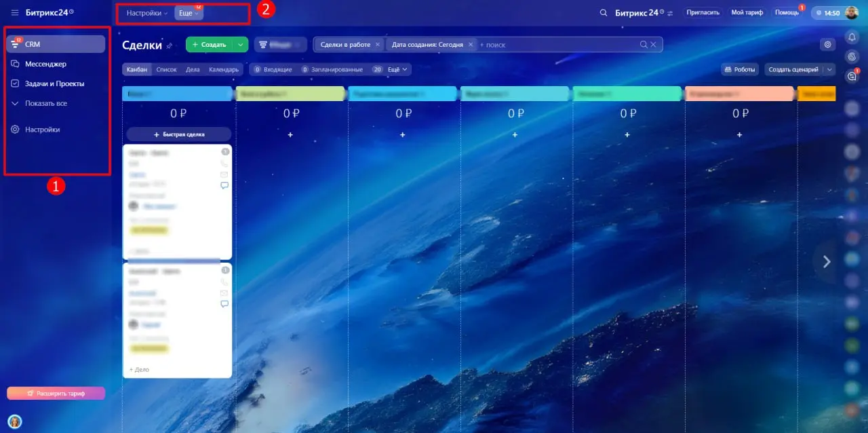The height and width of the screenshot is (433, 868).
Task: Switch to the Канбан view tab
Action: [x=137, y=69]
